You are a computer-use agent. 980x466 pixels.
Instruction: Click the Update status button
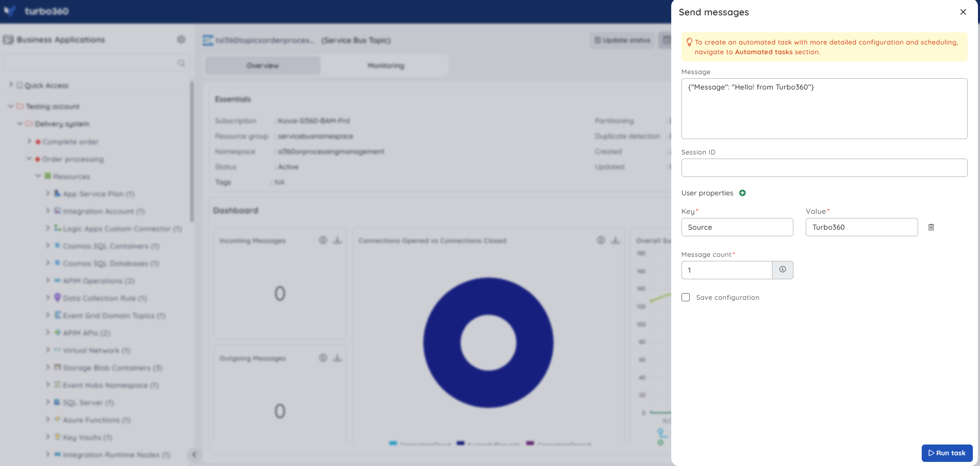click(622, 40)
